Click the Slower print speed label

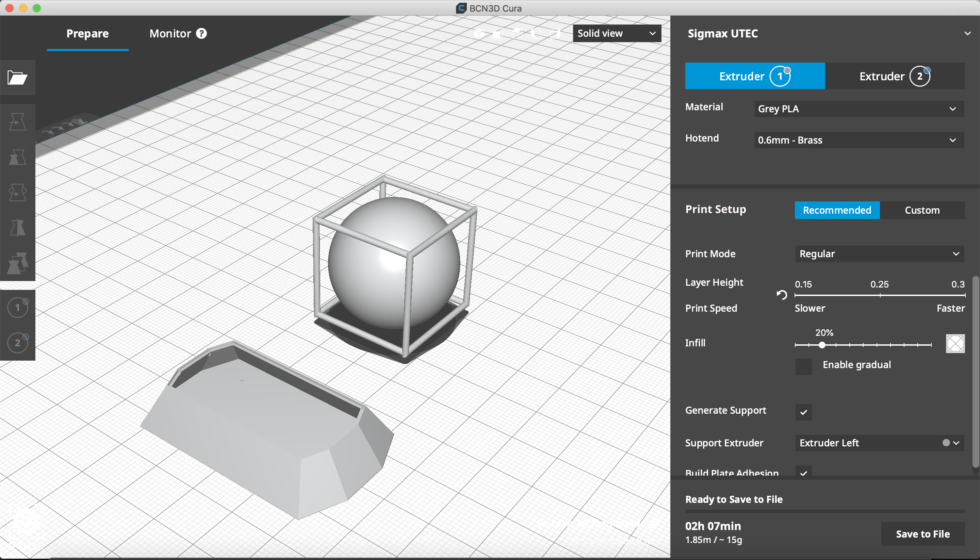click(x=810, y=308)
